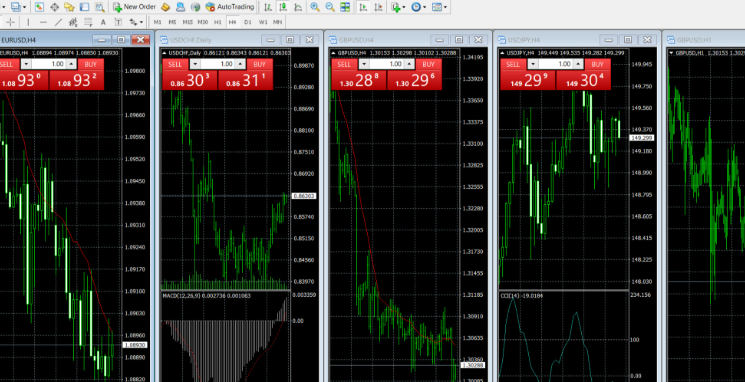Click the New Order button
The height and width of the screenshot is (382, 745).
click(x=134, y=7)
